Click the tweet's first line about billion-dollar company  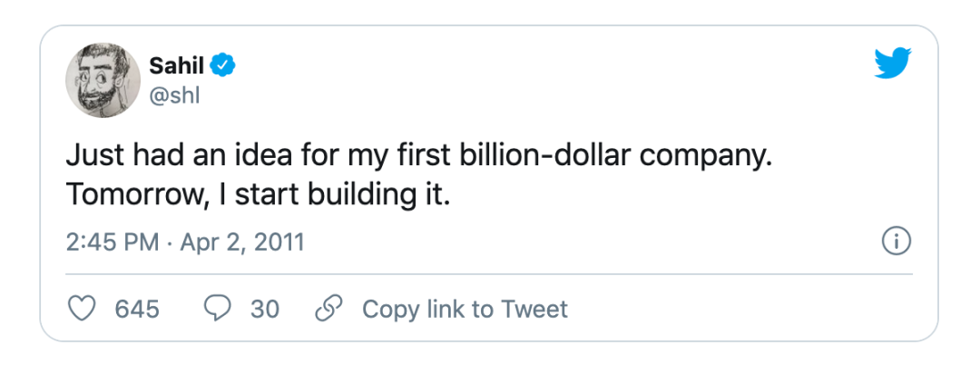[417, 156]
